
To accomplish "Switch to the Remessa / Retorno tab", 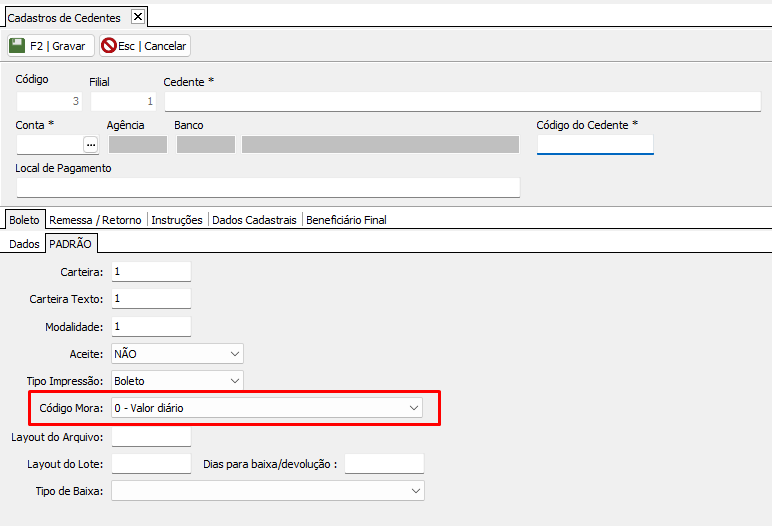I will (96, 220).
